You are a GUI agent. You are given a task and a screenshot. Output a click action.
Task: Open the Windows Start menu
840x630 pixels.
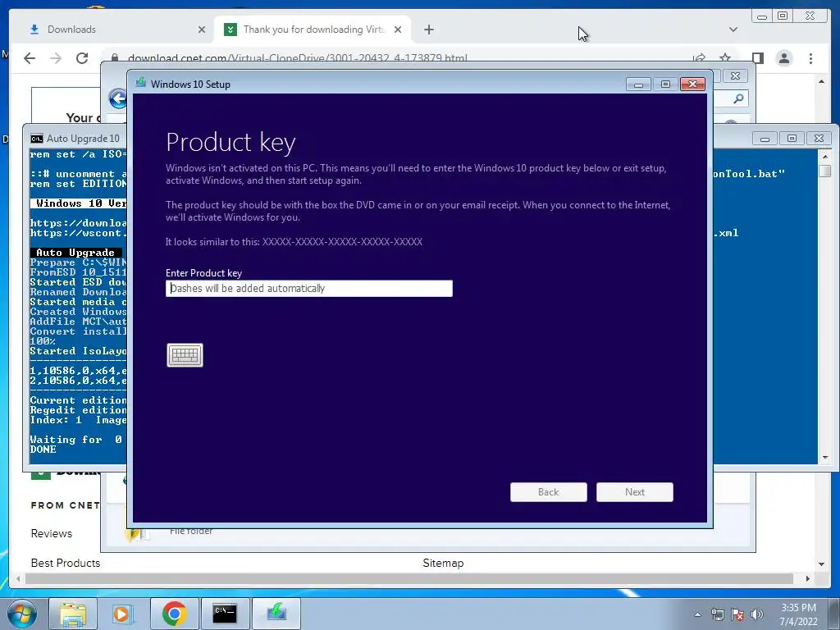21,614
